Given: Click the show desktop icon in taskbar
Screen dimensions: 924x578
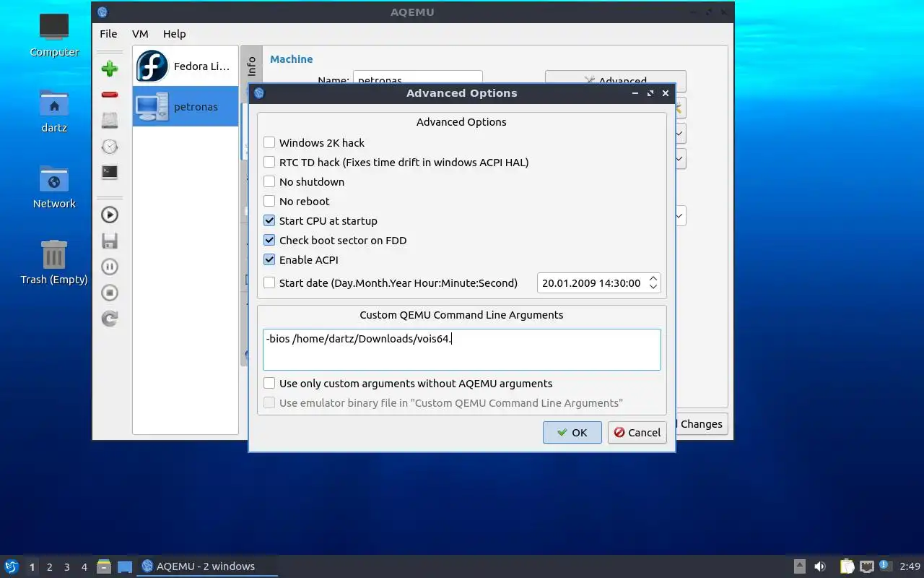Looking at the screenshot, I should point(125,566).
